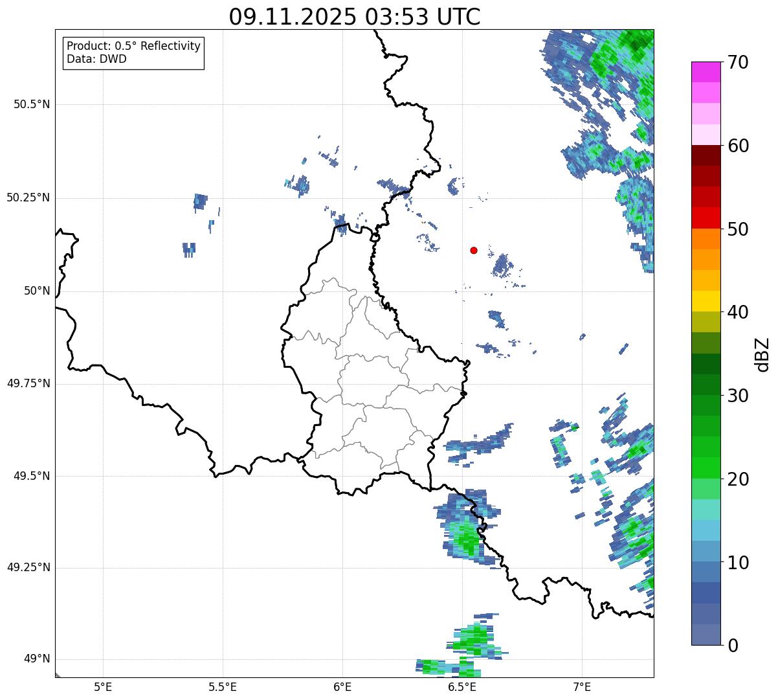The height and width of the screenshot is (700, 778).
Task: Click the 30 label on the colorbar
Action: coord(738,396)
